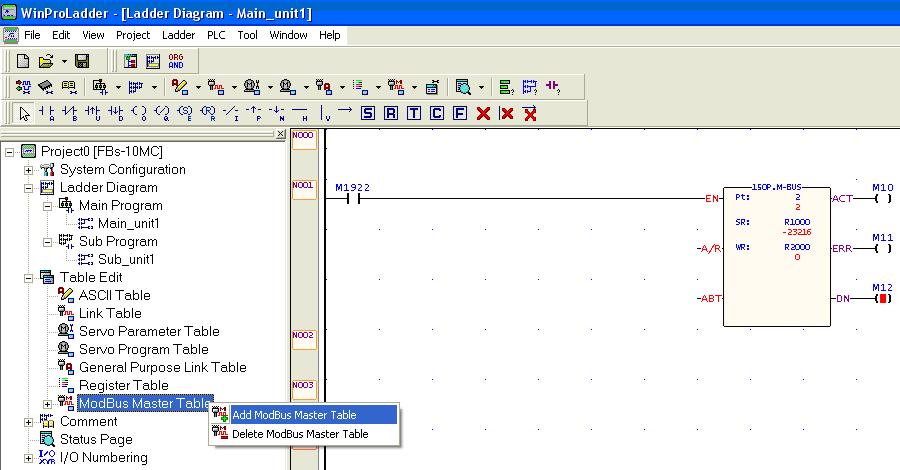This screenshot has height=470, width=900.
Task: Open General Purpose Link Table item
Action: [x=162, y=367]
